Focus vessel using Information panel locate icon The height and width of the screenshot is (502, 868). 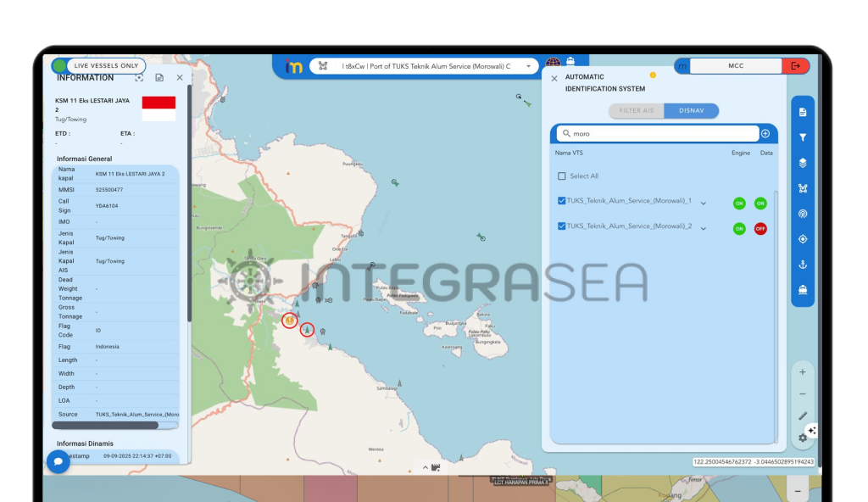tap(139, 77)
